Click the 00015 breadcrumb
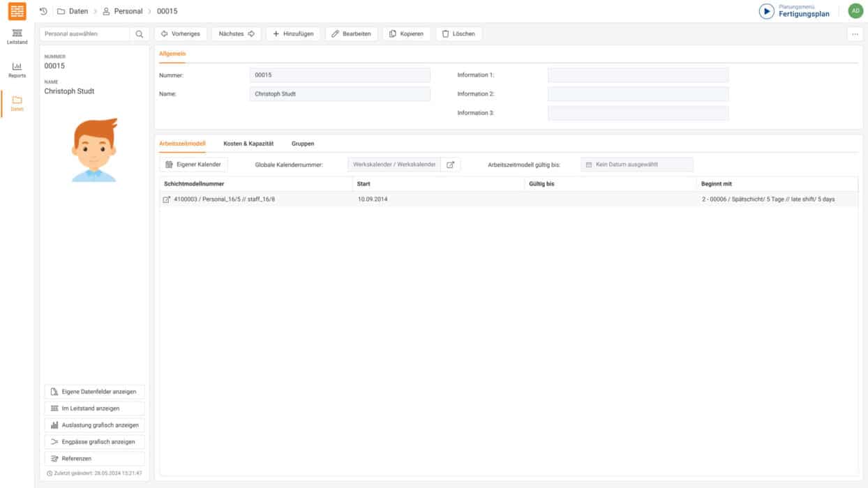The height and width of the screenshot is (488, 868). pyautogui.click(x=167, y=11)
